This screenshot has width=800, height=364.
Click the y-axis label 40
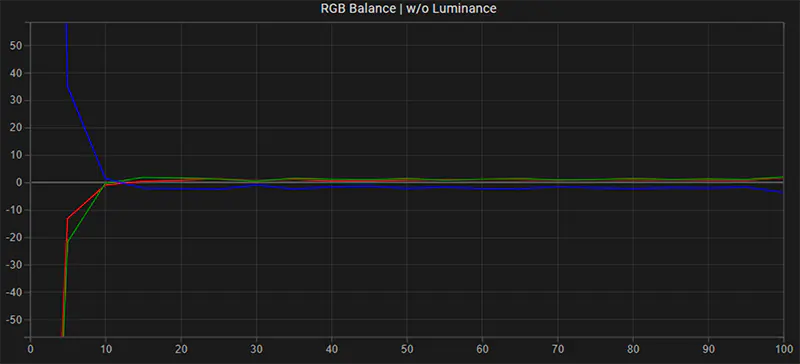point(15,73)
